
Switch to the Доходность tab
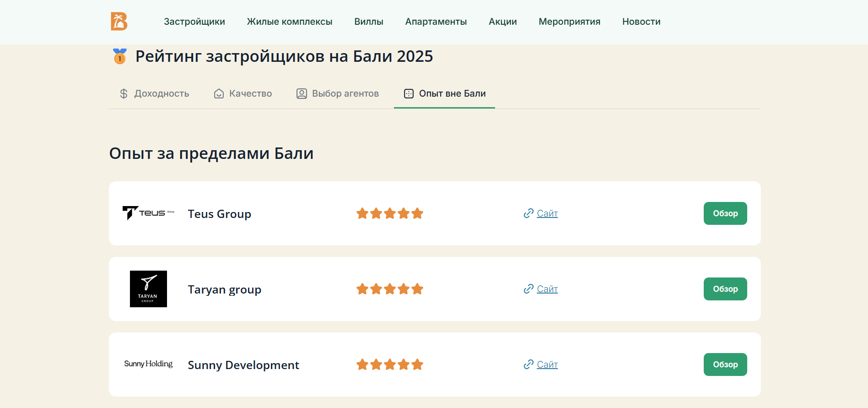point(154,93)
